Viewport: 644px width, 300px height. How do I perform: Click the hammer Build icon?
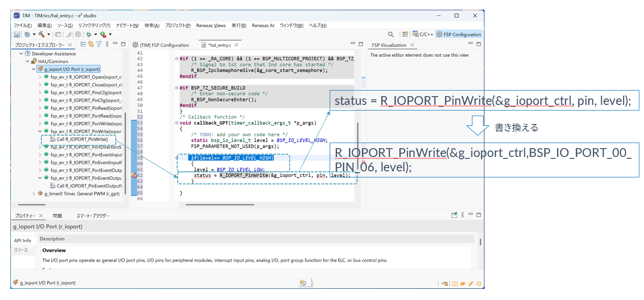42,34
